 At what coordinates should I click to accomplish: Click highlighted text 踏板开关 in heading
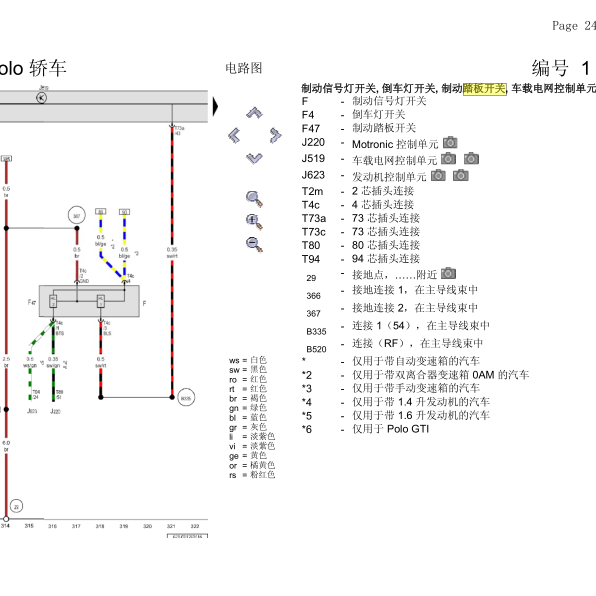coord(485,89)
